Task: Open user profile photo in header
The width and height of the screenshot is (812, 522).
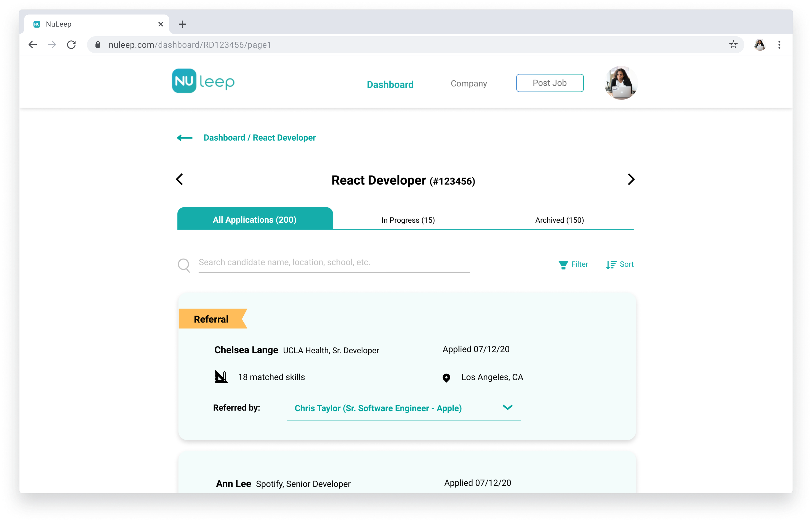Action: click(x=621, y=83)
